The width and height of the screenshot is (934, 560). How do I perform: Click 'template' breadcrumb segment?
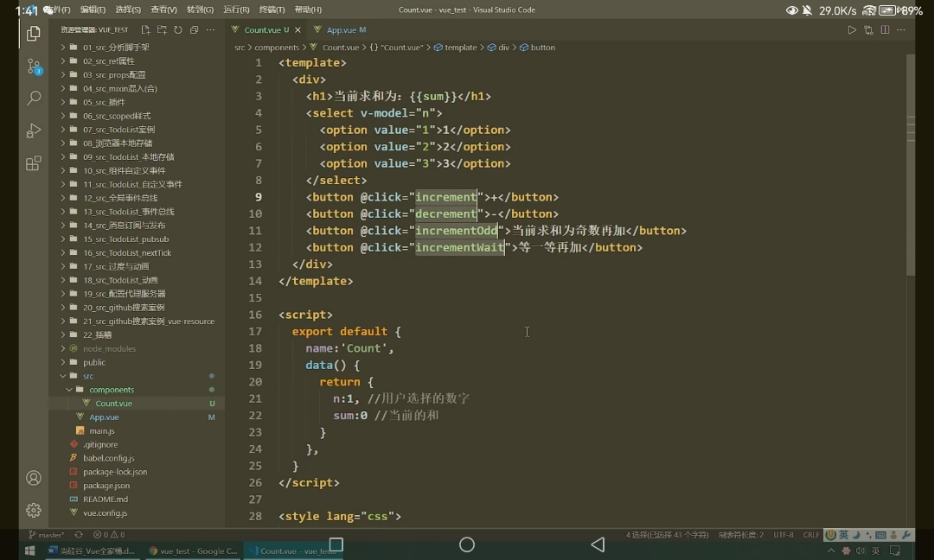tap(460, 48)
